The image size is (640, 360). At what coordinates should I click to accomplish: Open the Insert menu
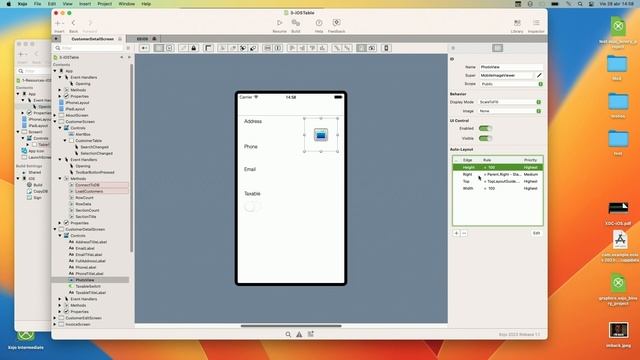pyautogui.click(x=85, y=4)
